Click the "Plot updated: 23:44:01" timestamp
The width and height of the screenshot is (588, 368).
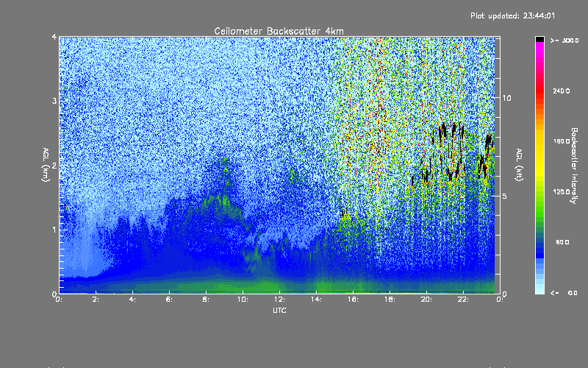click(x=512, y=15)
